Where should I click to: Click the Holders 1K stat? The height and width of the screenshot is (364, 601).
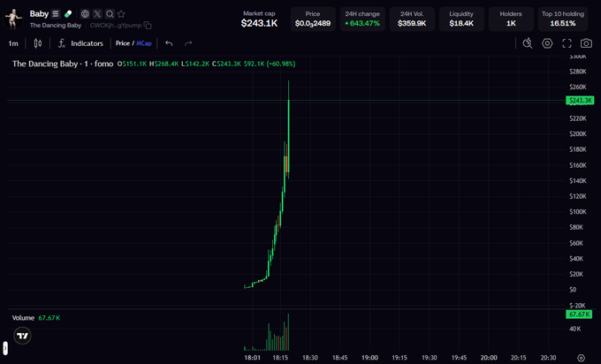pyautogui.click(x=511, y=19)
